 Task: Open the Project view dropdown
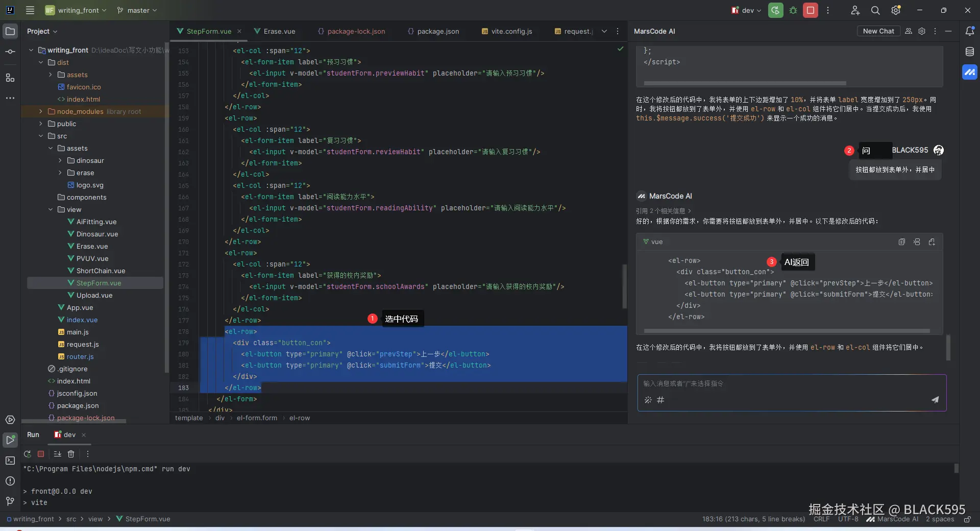[42, 31]
